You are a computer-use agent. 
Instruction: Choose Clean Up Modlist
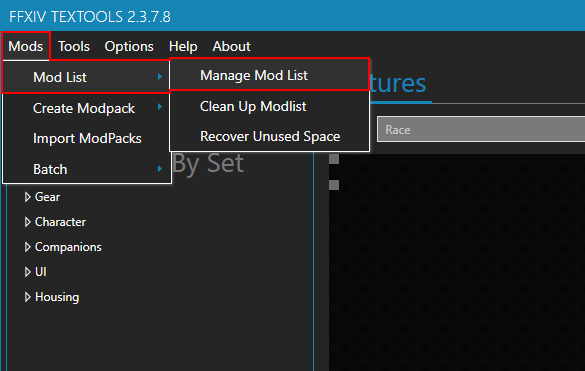[x=269, y=106]
